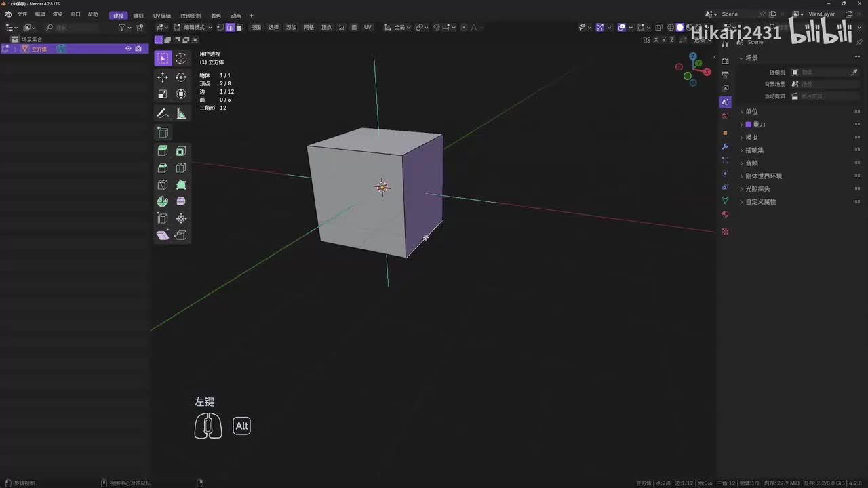Select the Extrude Region tool
Viewport: 868px width, 488px height.
(x=163, y=151)
